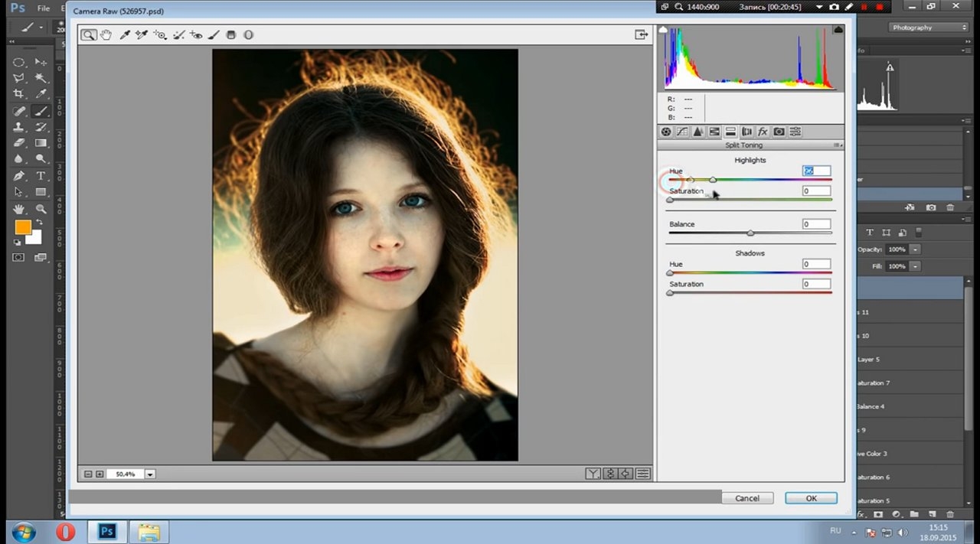The image size is (980, 544).
Task: Select the Spot Removal tool
Action: [178, 34]
